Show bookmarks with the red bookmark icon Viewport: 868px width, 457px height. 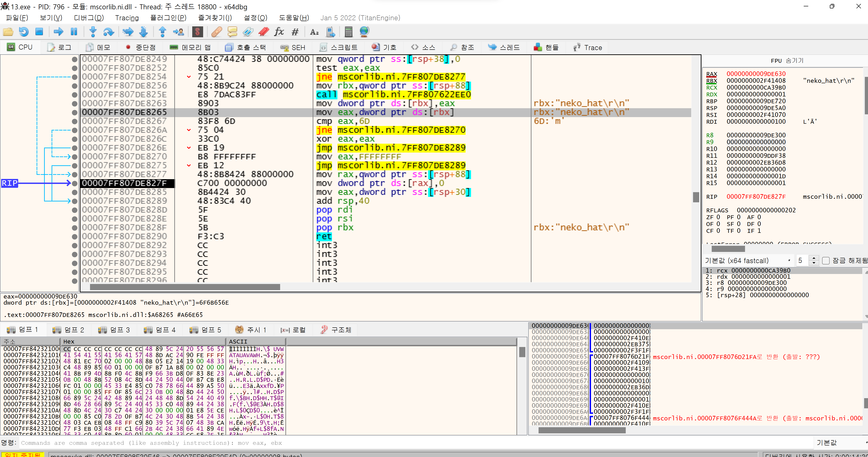pyautogui.click(x=264, y=32)
